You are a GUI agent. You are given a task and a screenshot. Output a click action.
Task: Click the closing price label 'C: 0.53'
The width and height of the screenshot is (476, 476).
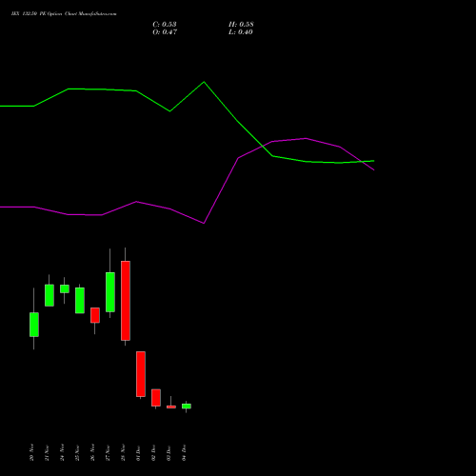(x=165, y=25)
